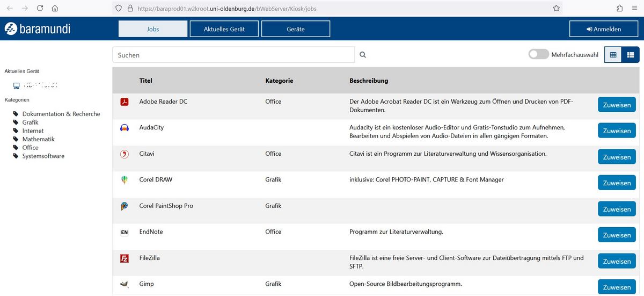Bookmark this page with star icon

click(x=556, y=9)
